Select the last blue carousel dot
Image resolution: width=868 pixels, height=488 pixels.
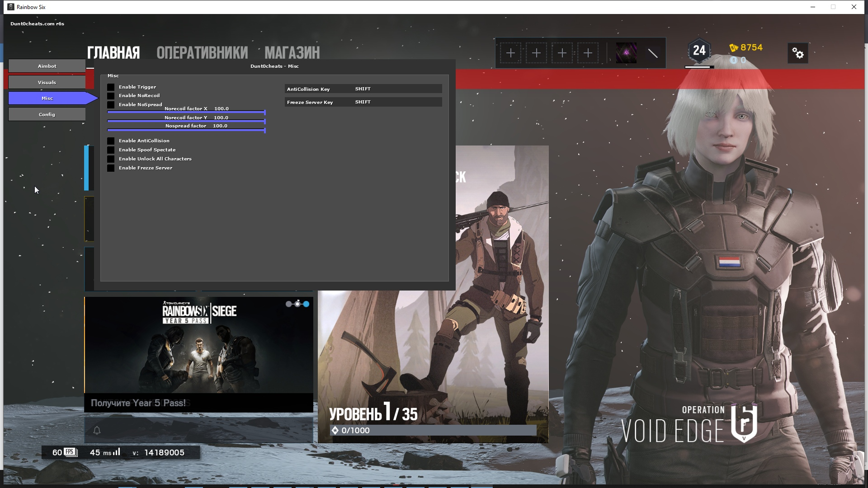click(306, 304)
